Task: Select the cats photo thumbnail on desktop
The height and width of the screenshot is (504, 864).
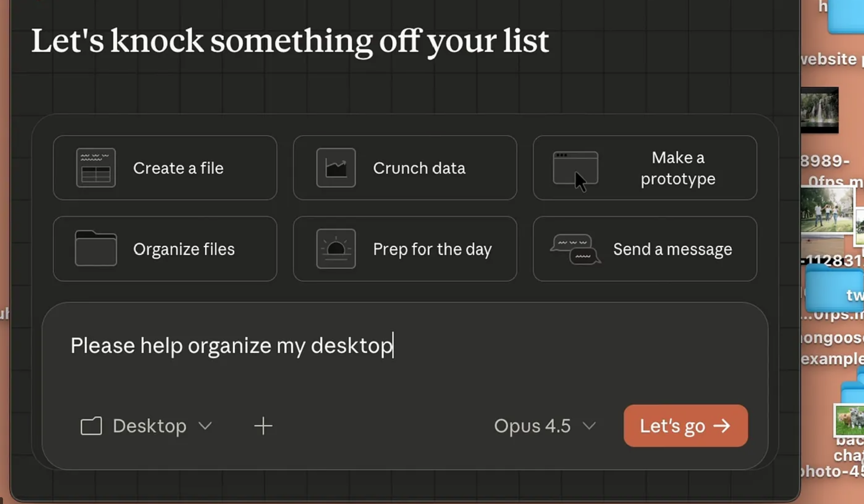Action: [850, 419]
